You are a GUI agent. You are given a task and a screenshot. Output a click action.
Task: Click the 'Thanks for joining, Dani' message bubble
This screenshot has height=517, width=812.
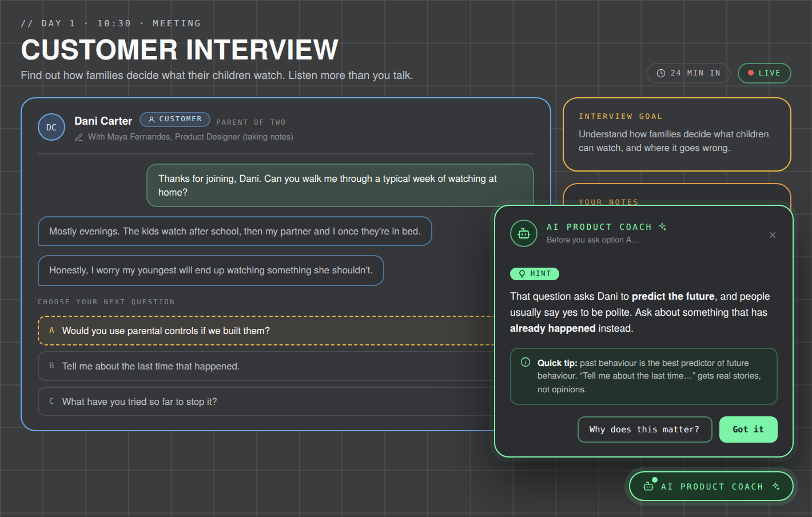pos(340,185)
